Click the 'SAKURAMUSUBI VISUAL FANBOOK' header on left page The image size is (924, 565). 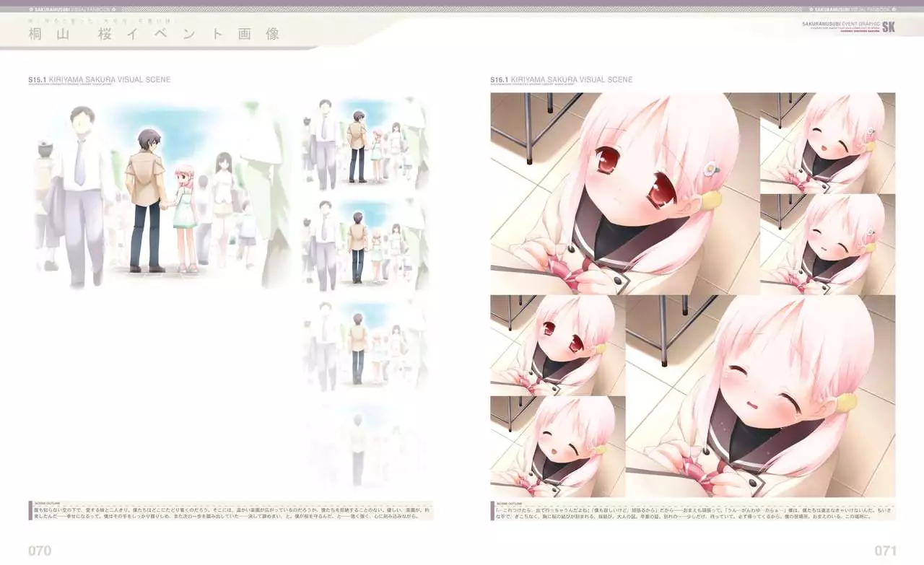coord(72,9)
